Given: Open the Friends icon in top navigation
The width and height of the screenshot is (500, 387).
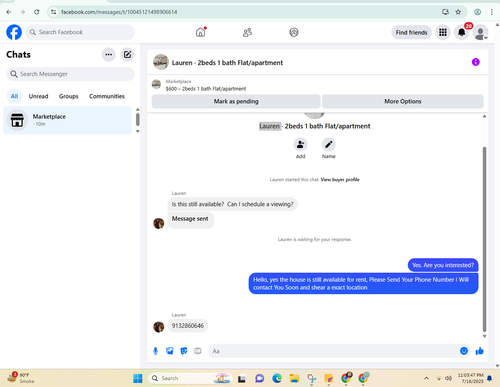Looking at the screenshot, I should coord(247,32).
